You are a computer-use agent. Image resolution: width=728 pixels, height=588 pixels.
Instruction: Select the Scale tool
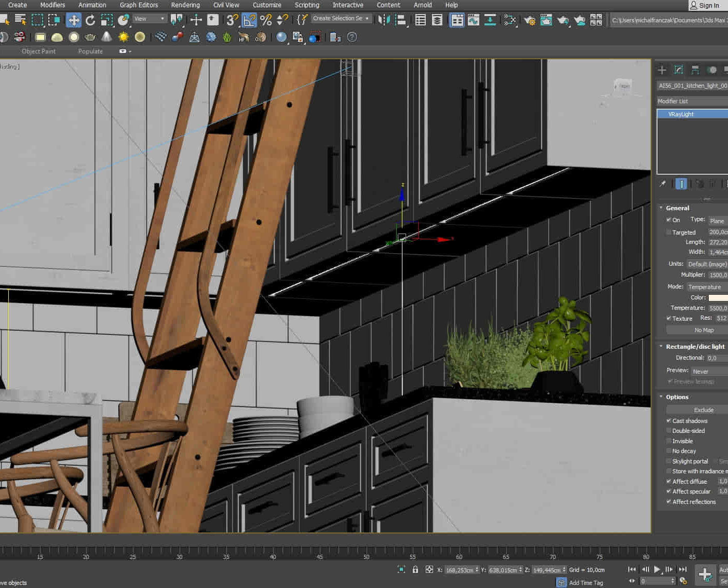[x=107, y=20]
